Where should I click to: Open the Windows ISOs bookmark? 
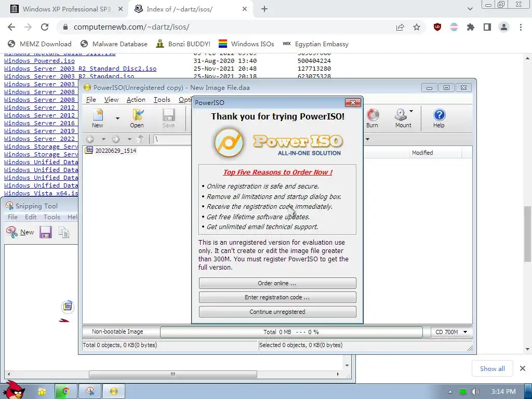(246, 44)
